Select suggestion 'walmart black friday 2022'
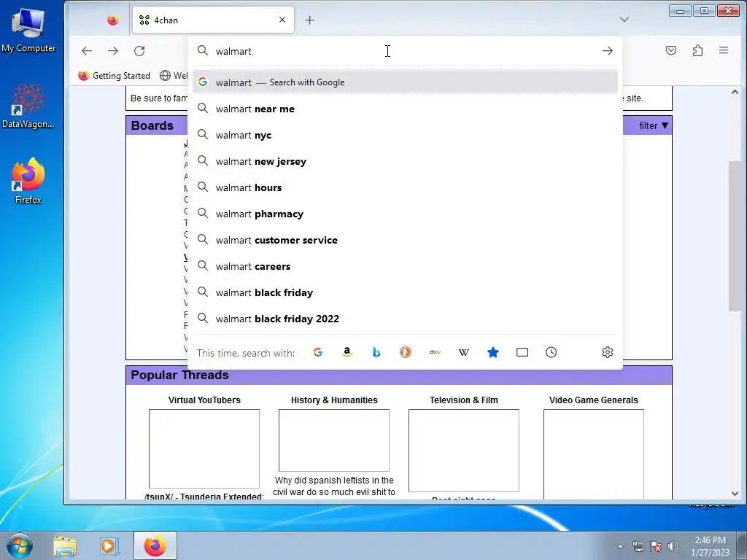This screenshot has width=747, height=560. (x=406, y=319)
